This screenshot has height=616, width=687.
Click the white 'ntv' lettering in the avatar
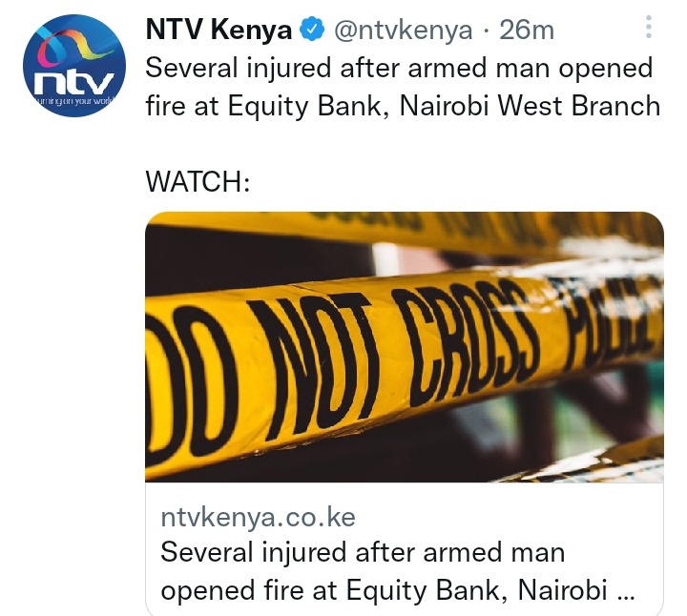coord(74,82)
